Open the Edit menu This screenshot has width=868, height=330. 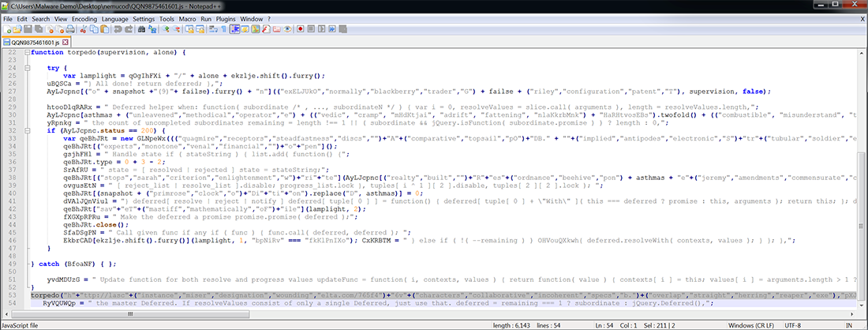22,19
